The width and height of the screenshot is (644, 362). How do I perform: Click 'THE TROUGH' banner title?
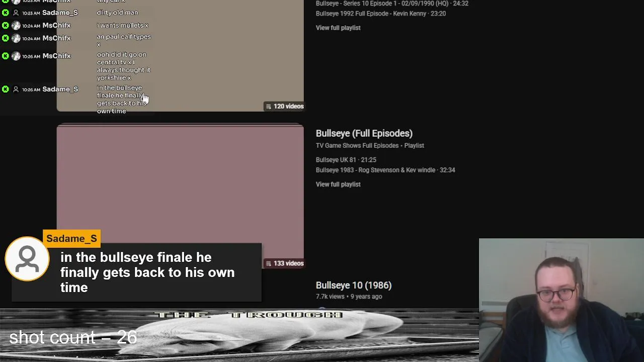click(x=248, y=315)
